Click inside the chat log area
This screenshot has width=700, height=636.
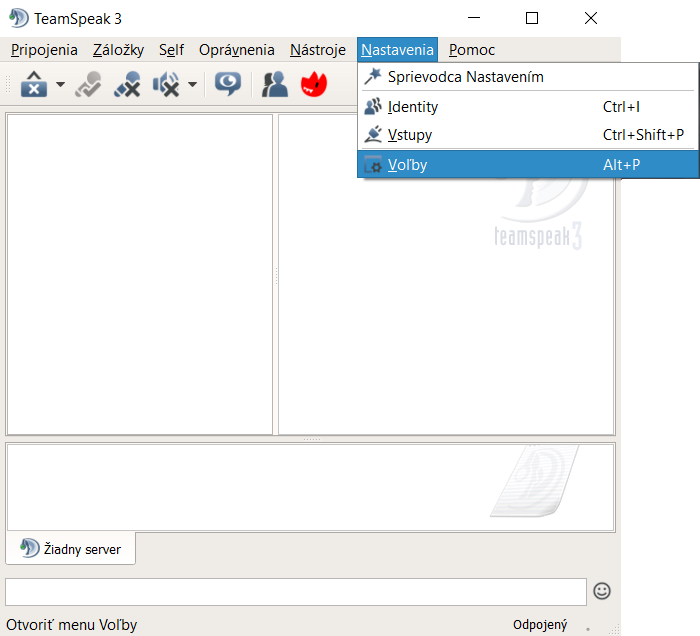coord(311,487)
